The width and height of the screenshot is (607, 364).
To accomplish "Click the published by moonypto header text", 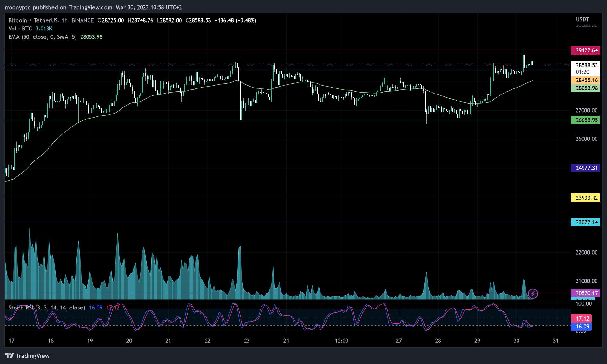I will point(93,7).
